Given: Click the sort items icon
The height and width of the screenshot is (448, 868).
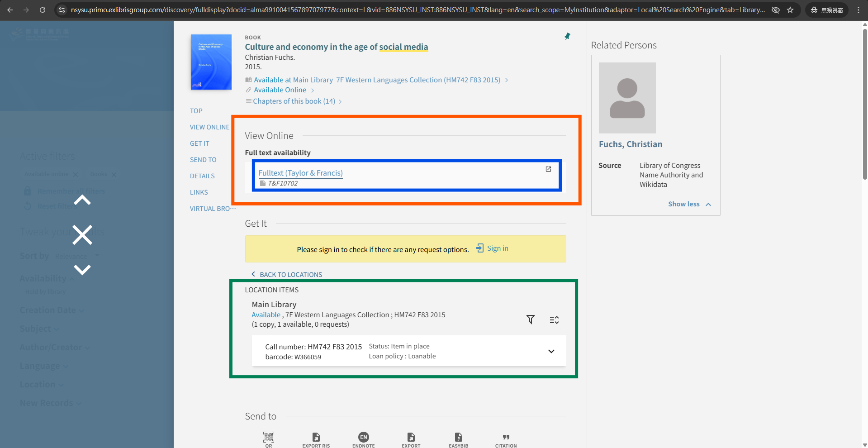Looking at the screenshot, I should 554,320.
